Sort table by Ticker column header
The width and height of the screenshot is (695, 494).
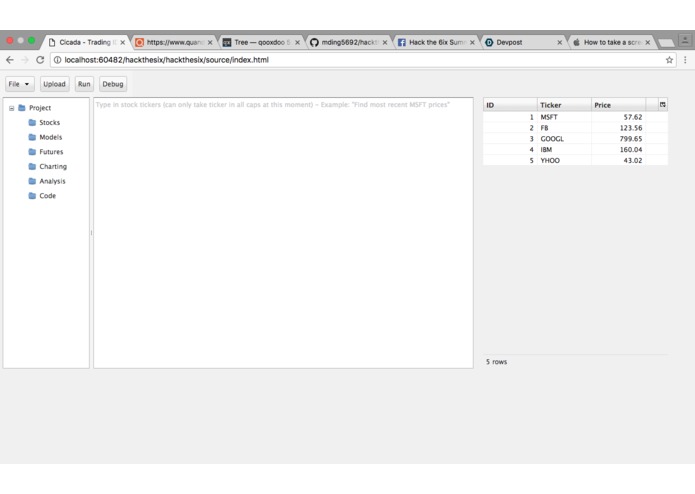click(564, 105)
